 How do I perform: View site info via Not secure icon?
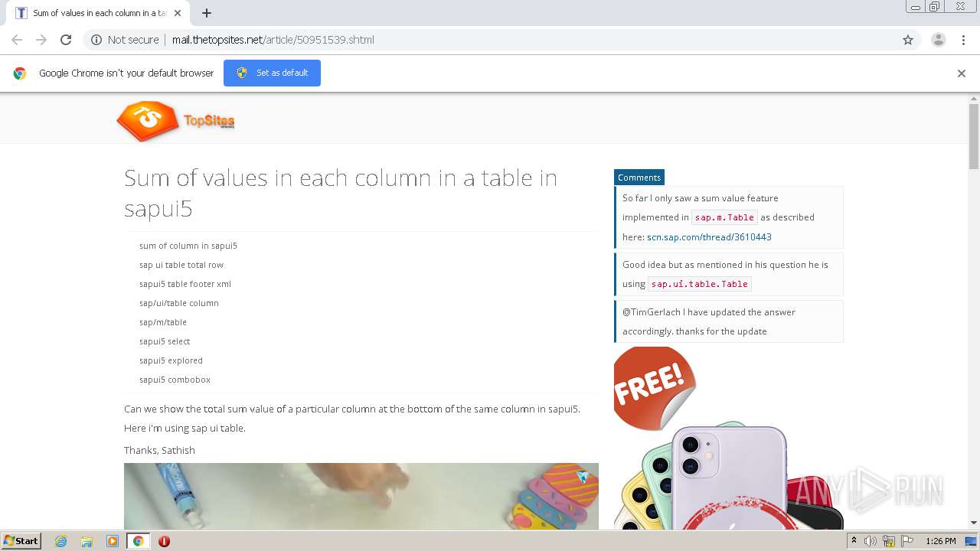(96, 40)
